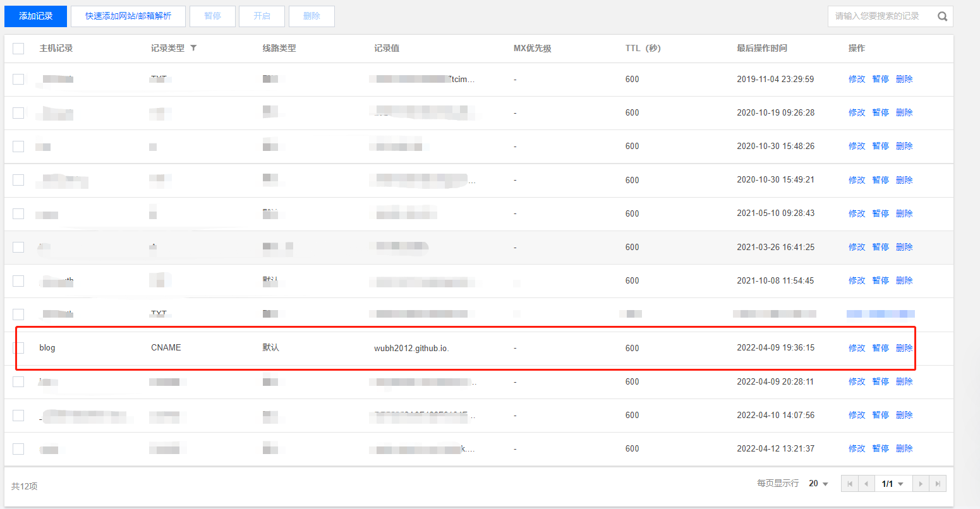The width and height of the screenshot is (980, 509).
Task: Go to the first page arrow
Action: [850, 484]
